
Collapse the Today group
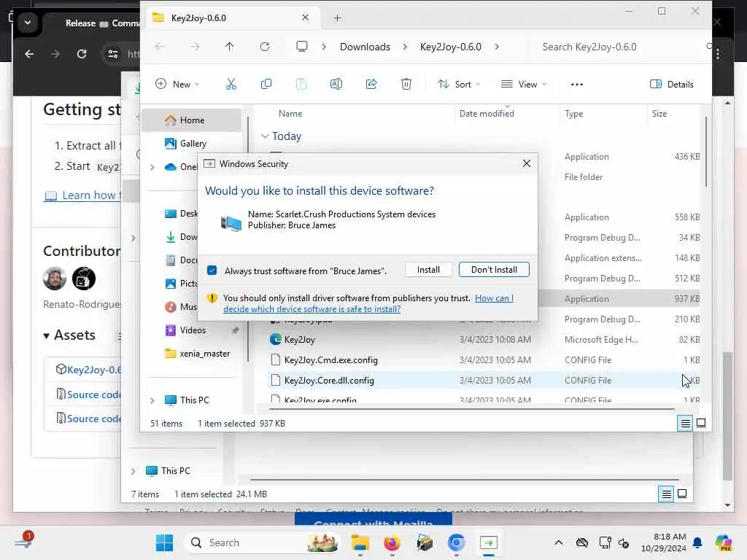coord(265,136)
